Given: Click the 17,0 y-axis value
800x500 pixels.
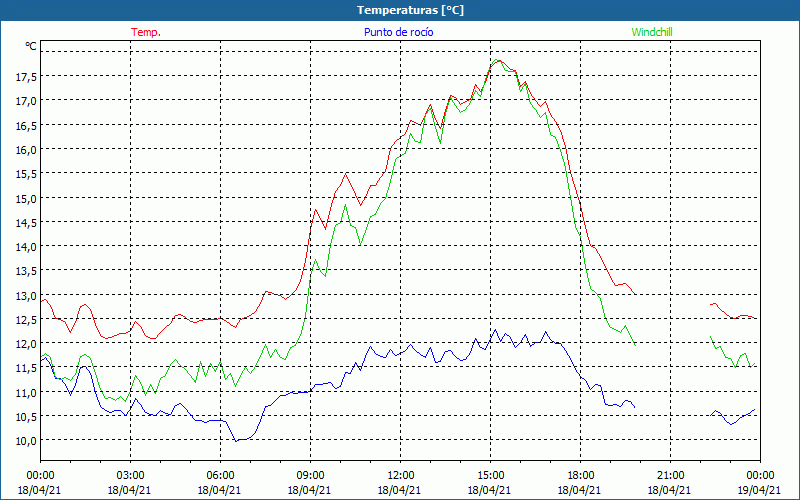Looking at the screenshot, I should point(26,101).
